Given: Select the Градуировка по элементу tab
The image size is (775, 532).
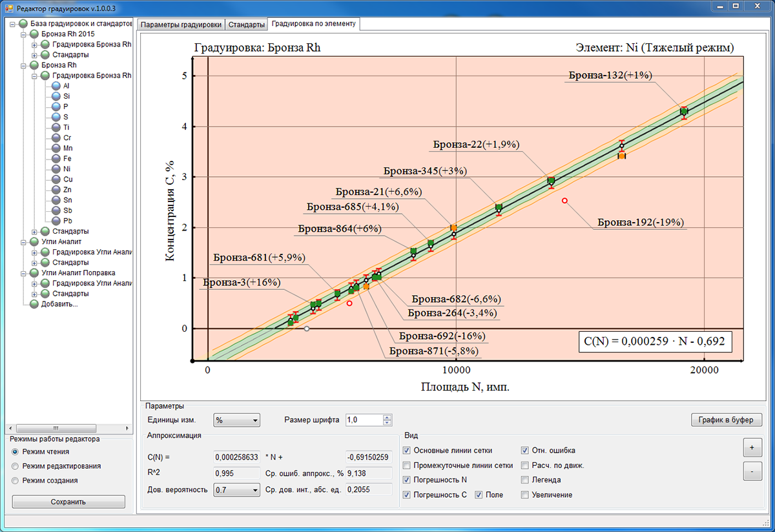Looking at the screenshot, I should 314,24.
